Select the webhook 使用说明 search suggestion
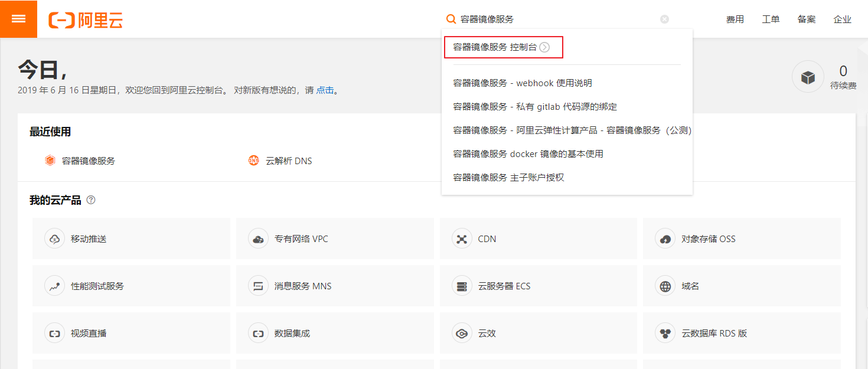The width and height of the screenshot is (868, 369). (522, 83)
